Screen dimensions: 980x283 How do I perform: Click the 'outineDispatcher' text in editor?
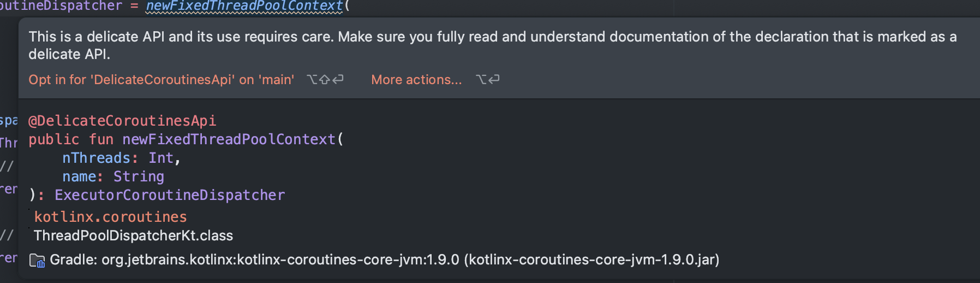61,6
